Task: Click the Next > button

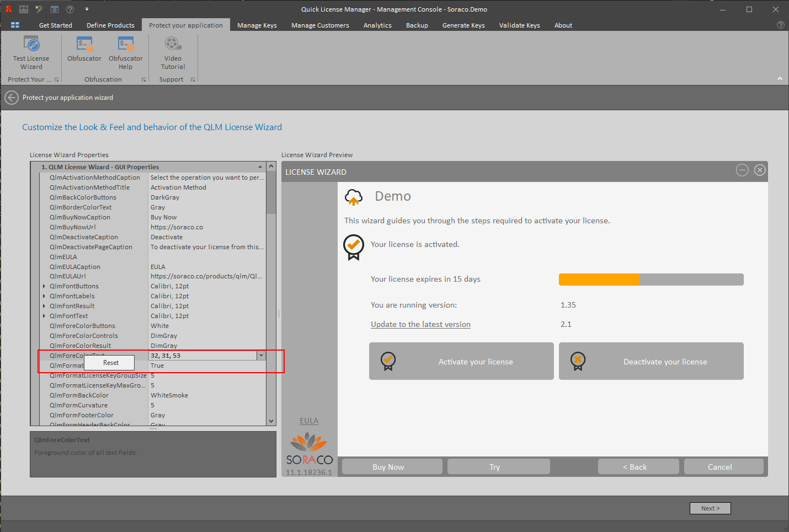Action: click(x=710, y=508)
